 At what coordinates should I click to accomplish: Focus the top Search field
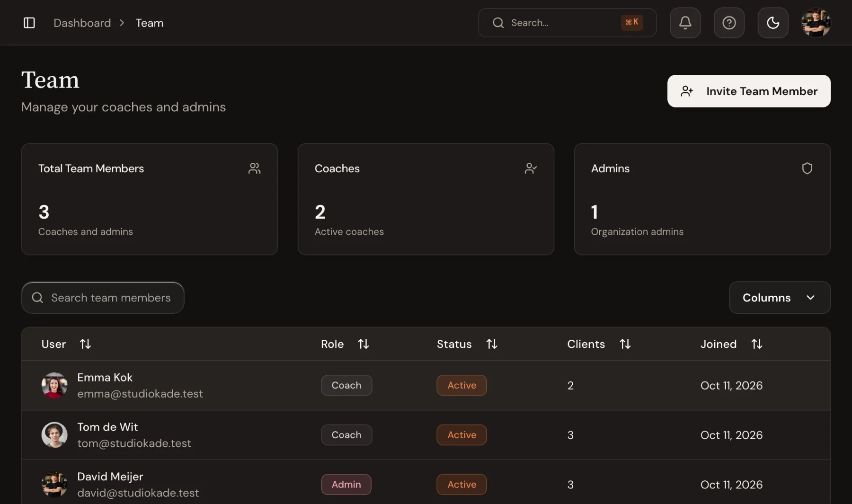point(567,23)
